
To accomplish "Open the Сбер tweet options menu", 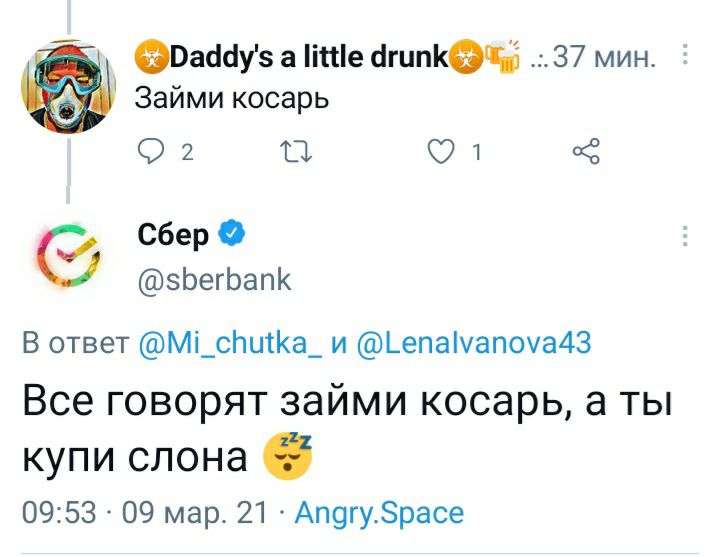I will pos(684,236).
